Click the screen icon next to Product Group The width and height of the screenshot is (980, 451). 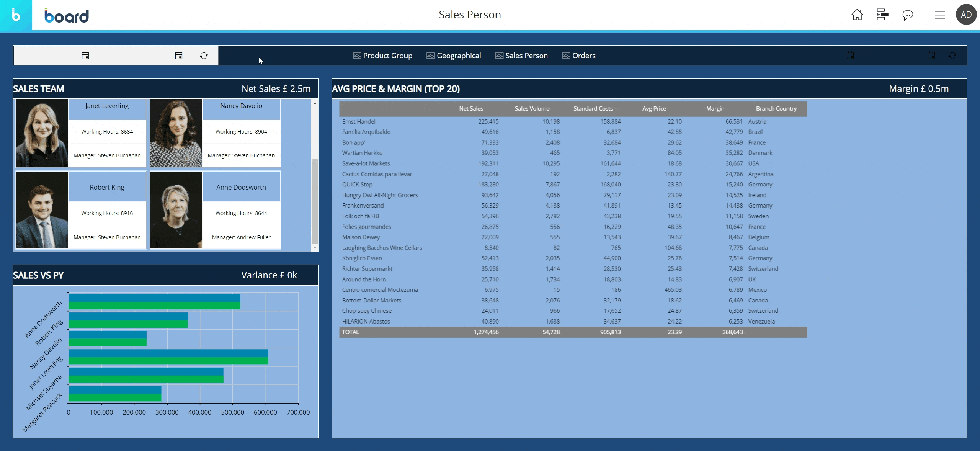(357, 56)
